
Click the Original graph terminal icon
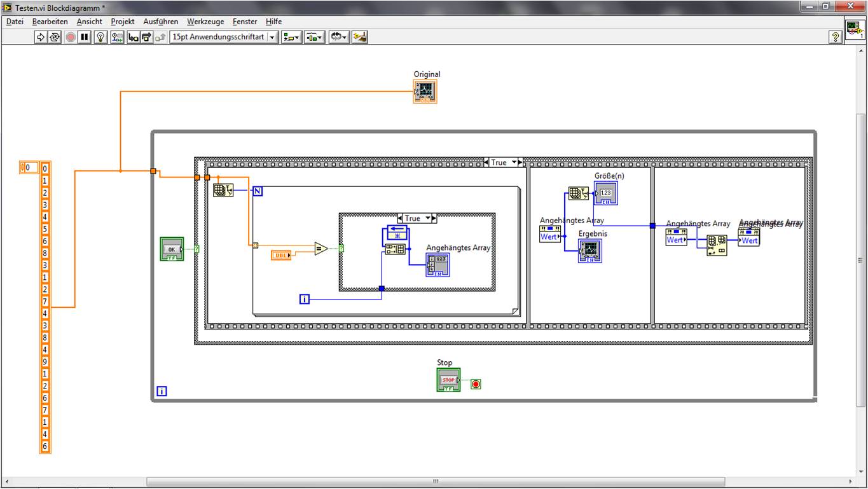tap(425, 92)
